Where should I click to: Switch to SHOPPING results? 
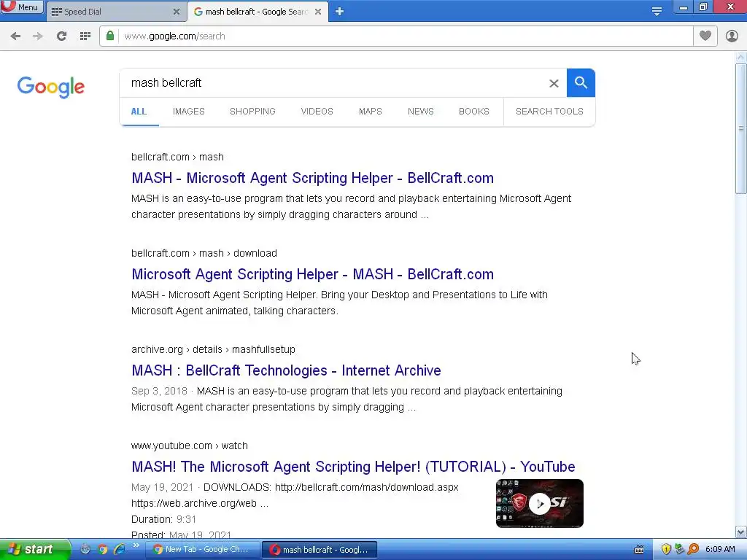point(252,112)
